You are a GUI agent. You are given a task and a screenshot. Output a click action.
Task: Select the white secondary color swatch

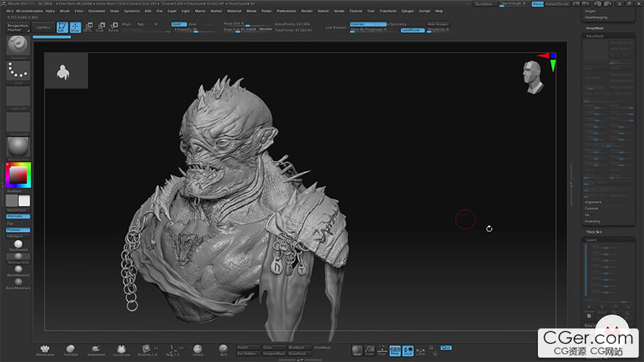(24, 200)
